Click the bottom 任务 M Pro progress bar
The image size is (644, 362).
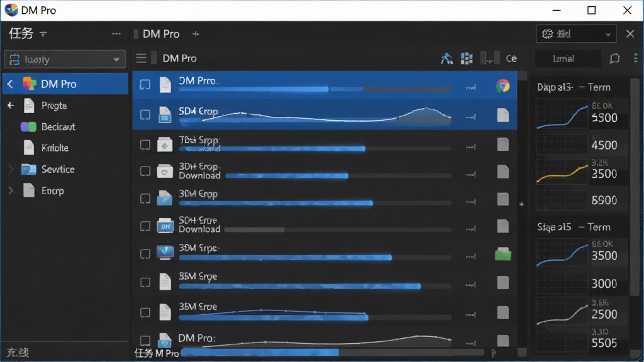pos(333,353)
